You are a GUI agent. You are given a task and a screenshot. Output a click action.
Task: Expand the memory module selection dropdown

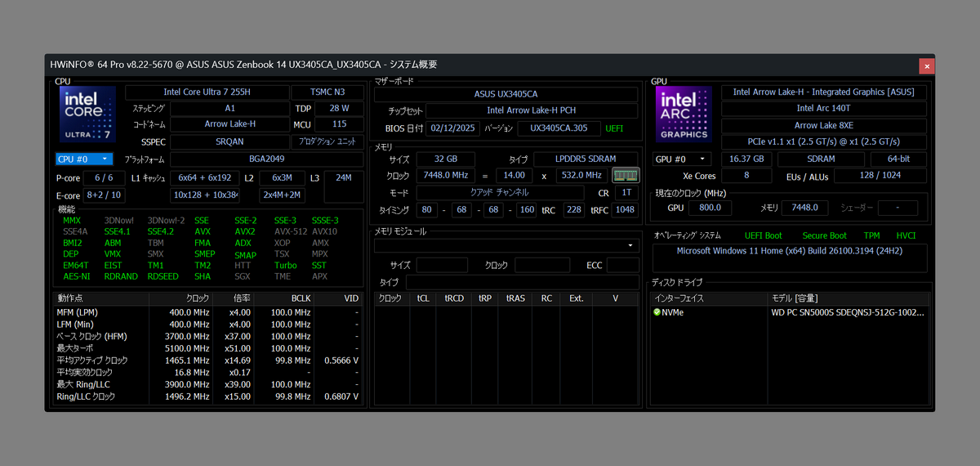(x=630, y=245)
